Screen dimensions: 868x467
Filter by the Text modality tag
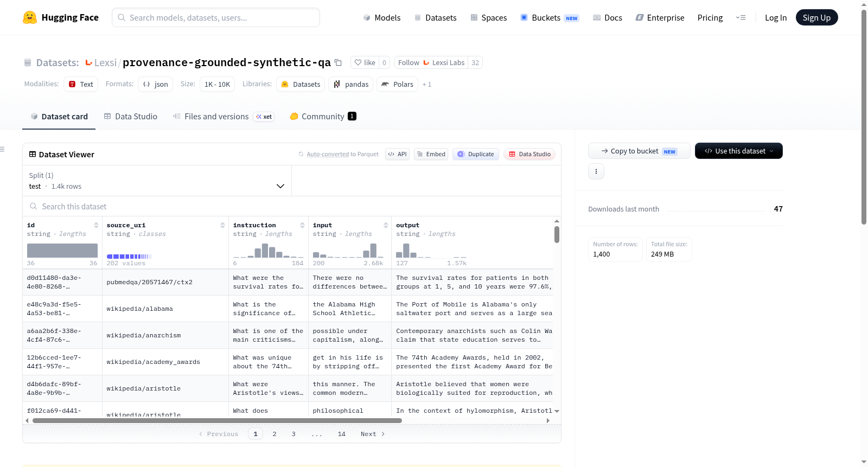click(x=81, y=84)
